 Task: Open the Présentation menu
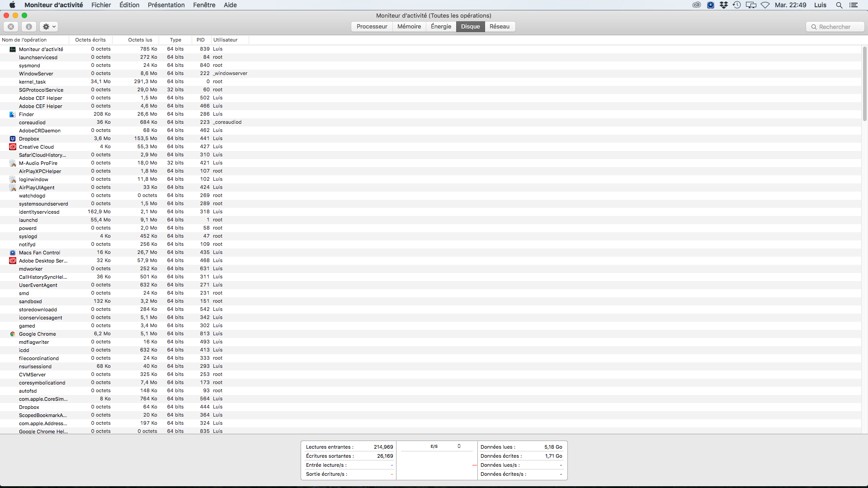tap(166, 5)
